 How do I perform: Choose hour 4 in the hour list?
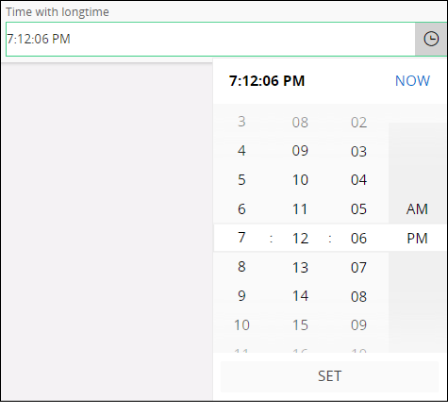[242, 151]
